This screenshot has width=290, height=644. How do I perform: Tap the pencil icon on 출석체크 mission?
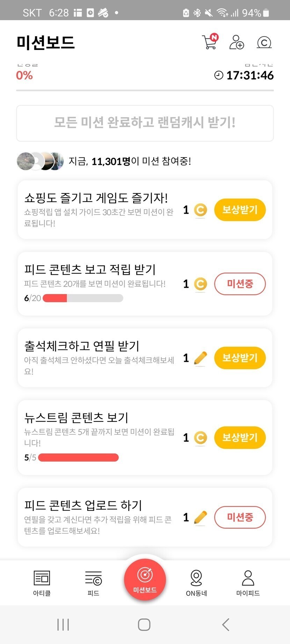click(x=200, y=358)
